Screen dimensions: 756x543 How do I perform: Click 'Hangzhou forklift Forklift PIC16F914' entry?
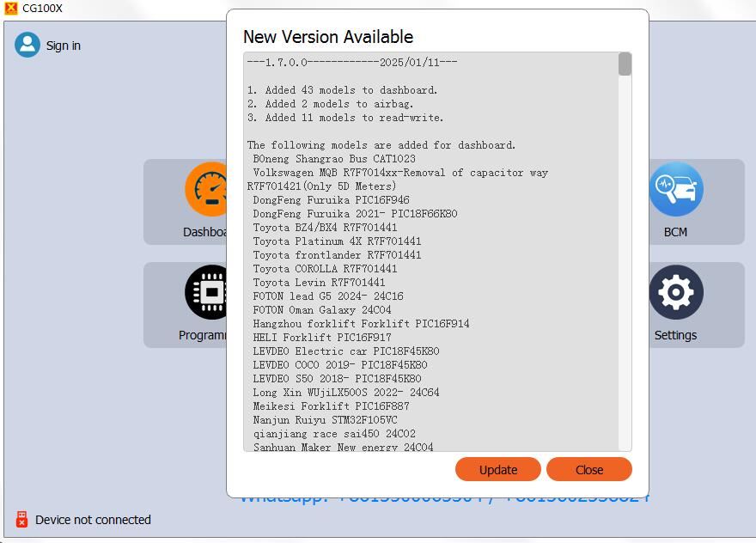tap(361, 324)
